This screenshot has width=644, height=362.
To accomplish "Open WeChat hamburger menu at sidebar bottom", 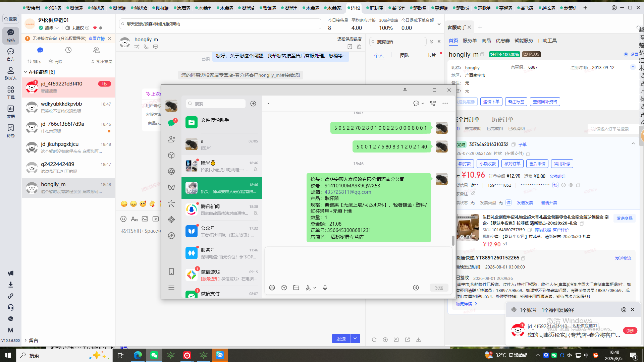I will (171, 288).
